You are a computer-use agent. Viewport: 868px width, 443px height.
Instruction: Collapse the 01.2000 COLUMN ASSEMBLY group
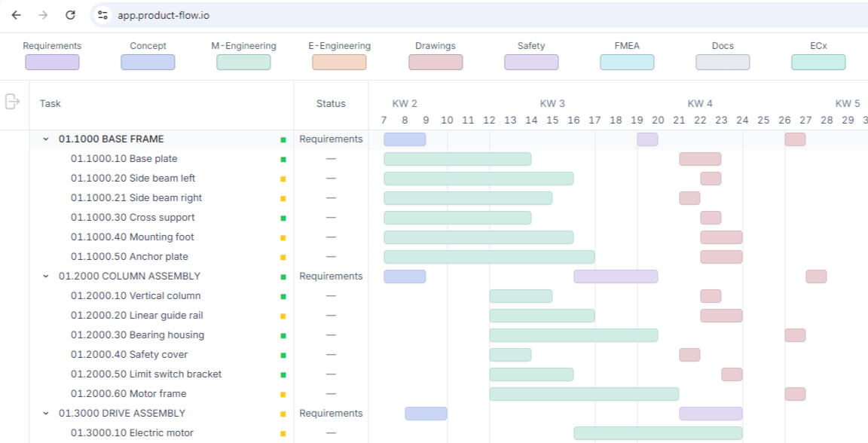(46, 276)
